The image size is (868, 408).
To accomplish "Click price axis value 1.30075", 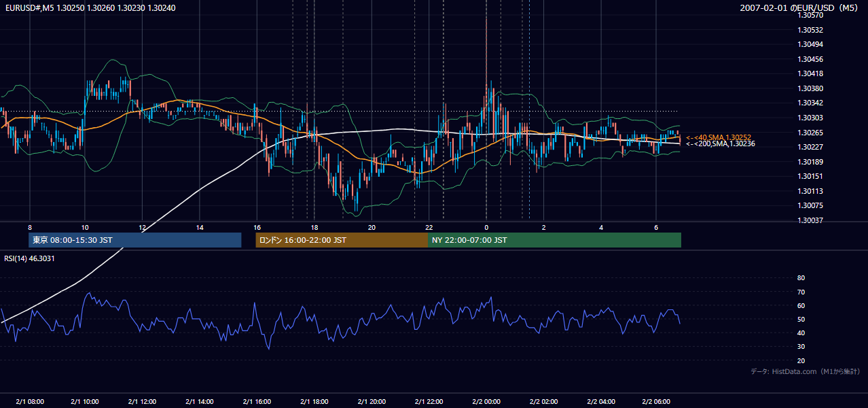I will [x=810, y=206].
